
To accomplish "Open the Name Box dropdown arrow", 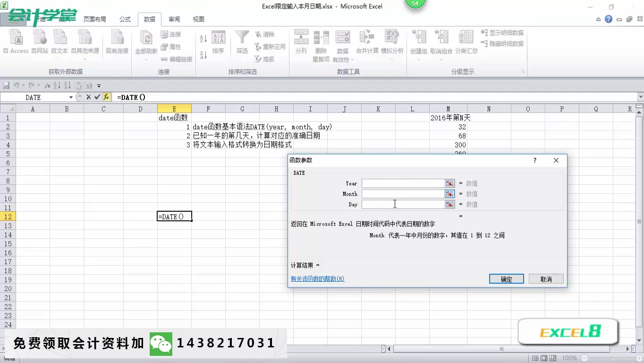I will 71,97.
